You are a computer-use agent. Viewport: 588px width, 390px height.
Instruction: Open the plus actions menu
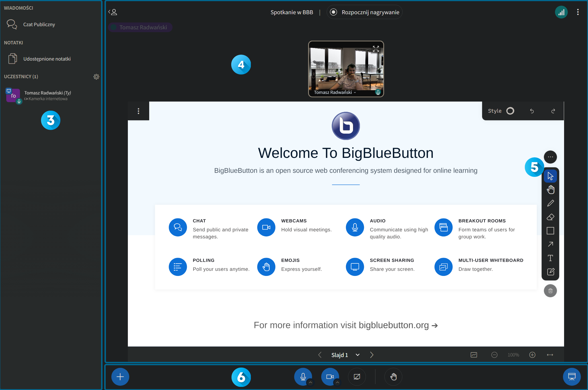coord(120,377)
